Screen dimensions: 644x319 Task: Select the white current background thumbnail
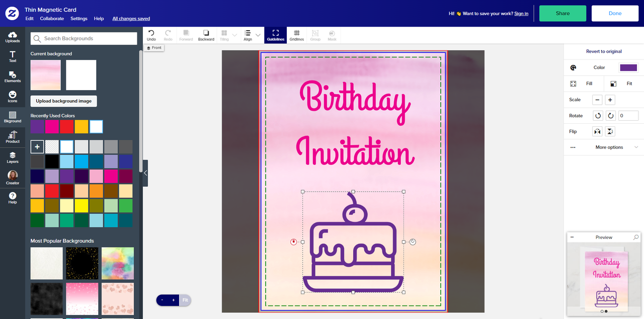[x=81, y=75]
